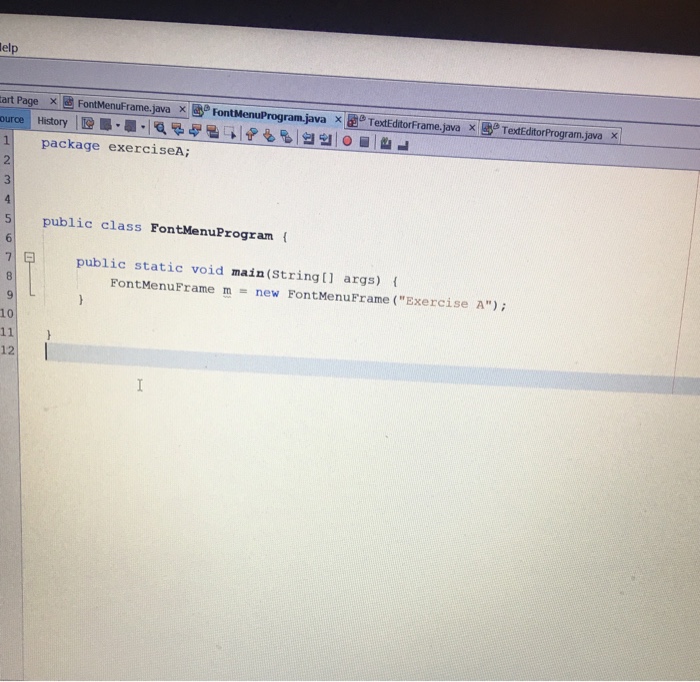Click Find Previous Occurrence icon
700x682 pixels.
click(x=178, y=129)
